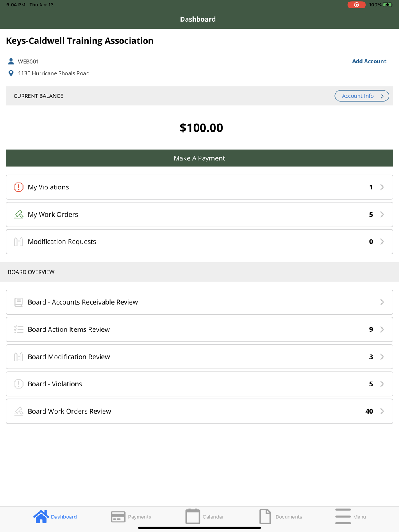Switch to the Calendar tab label

213,517
